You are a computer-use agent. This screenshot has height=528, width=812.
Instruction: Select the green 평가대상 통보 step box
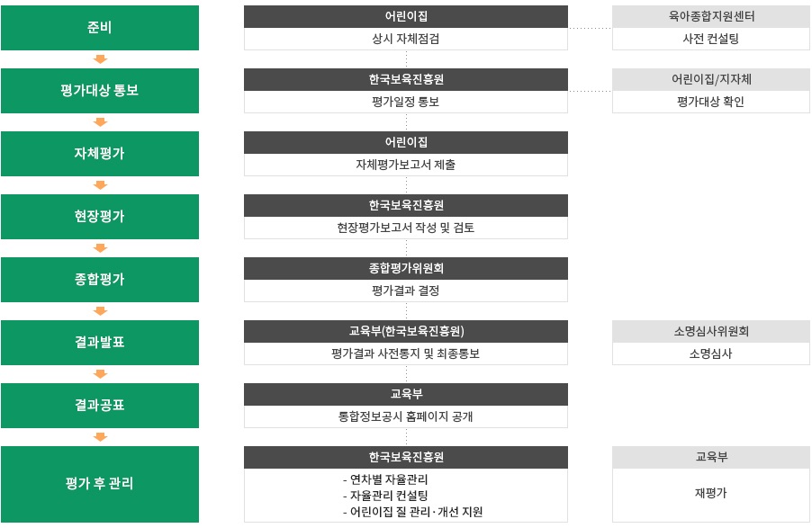coord(100,91)
